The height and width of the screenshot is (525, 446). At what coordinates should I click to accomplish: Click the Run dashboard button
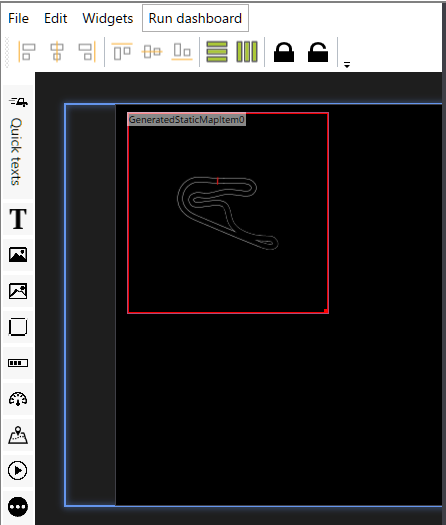195,18
